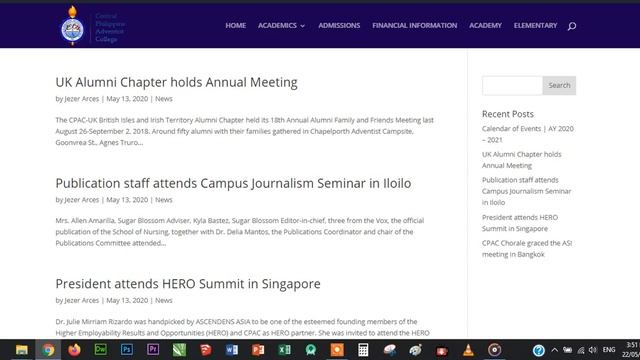This screenshot has width=640, height=360.
Task: Open the Academy menu item
Action: pyautogui.click(x=485, y=25)
